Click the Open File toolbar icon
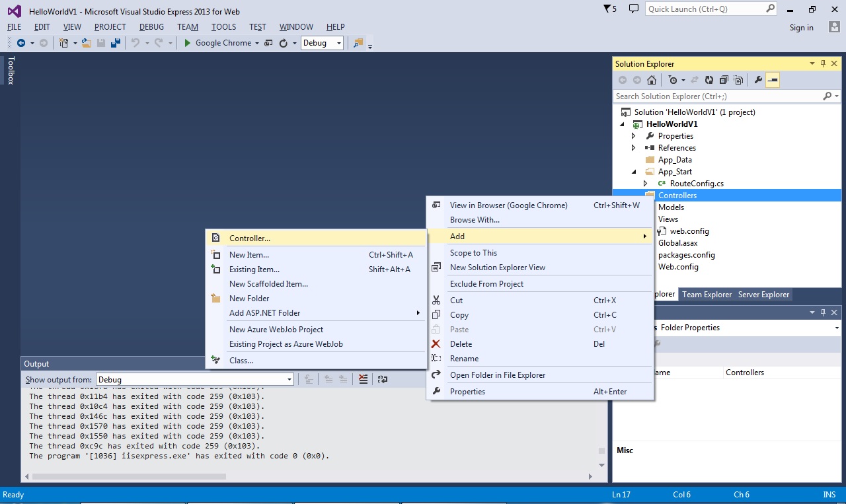The width and height of the screenshot is (846, 504). (x=87, y=43)
